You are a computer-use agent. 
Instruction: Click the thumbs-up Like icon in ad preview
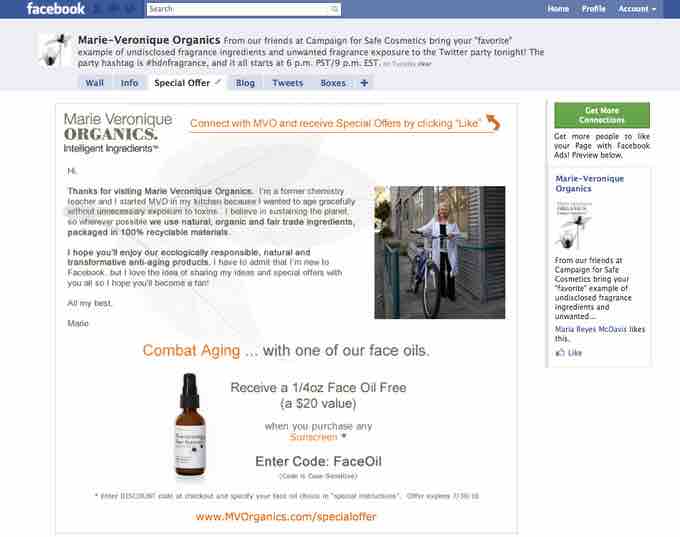(x=561, y=353)
